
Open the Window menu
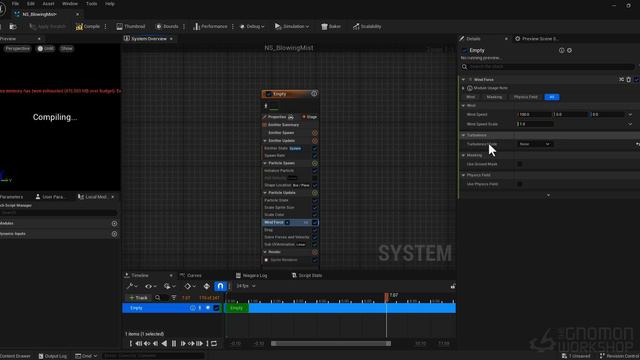(x=70, y=4)
